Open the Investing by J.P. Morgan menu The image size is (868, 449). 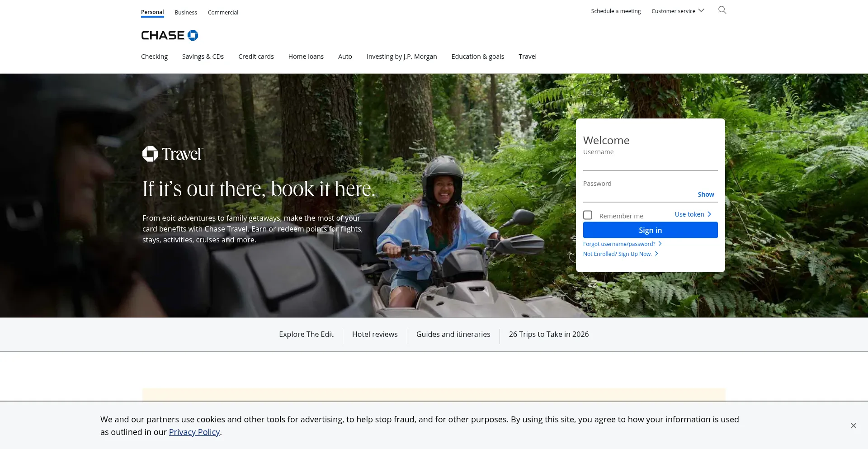401,57
